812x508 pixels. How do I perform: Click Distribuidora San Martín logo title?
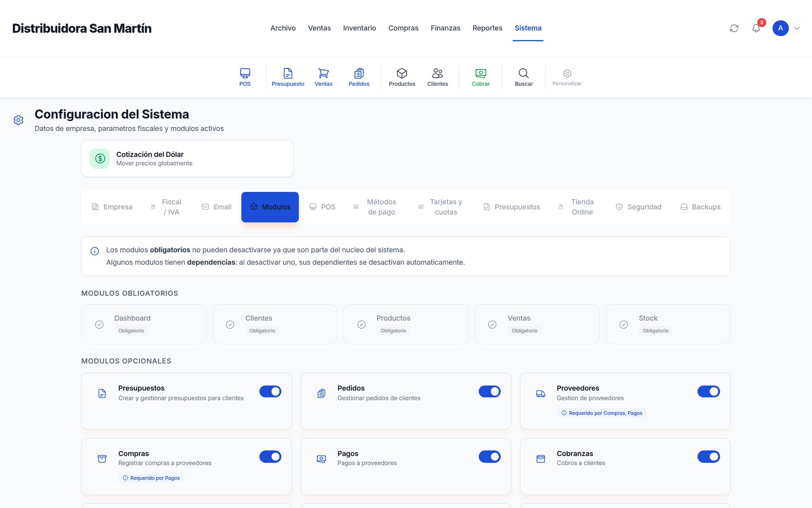click(82, 28)
